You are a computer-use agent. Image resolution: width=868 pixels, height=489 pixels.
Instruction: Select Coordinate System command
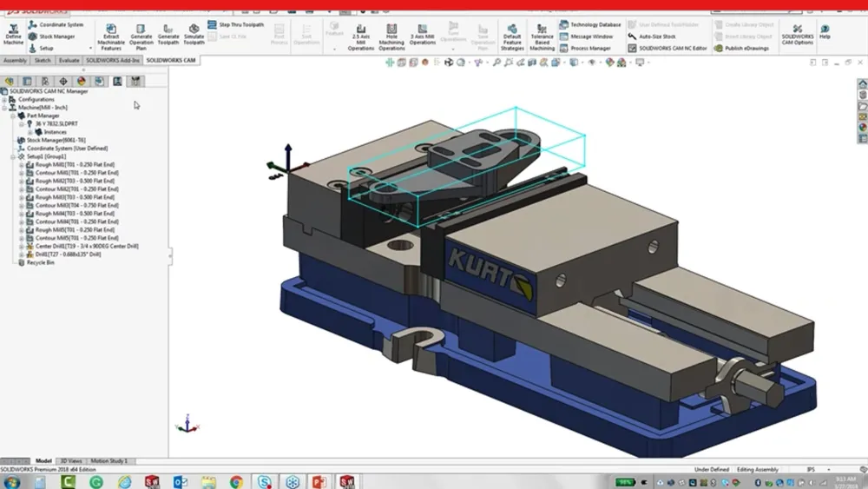click(x=56, y=24)
